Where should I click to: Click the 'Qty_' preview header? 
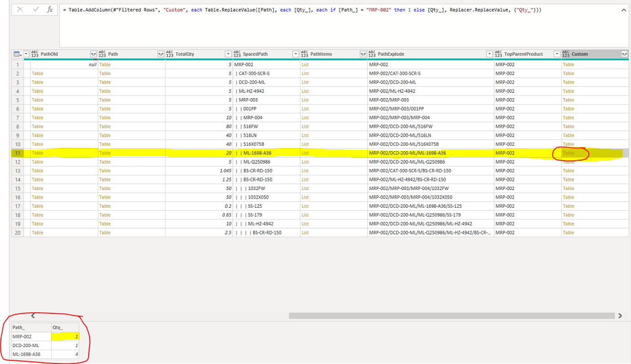pyautogui.click(x=65, y=327)
